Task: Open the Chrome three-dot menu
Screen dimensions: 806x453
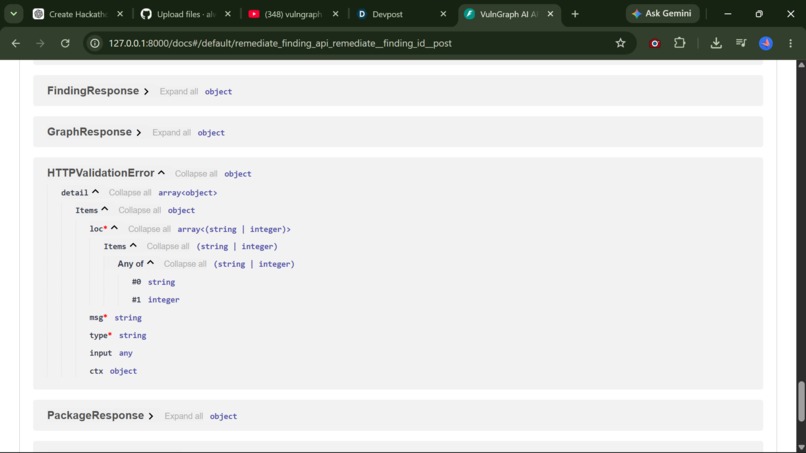Action: pos(791,43)
